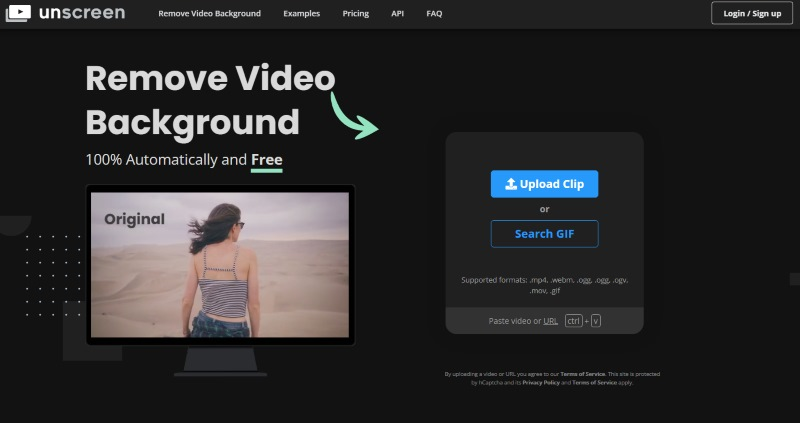Open Remove Video Background menu item
This screenshot has width=800, height=423.
coord(209,14)
